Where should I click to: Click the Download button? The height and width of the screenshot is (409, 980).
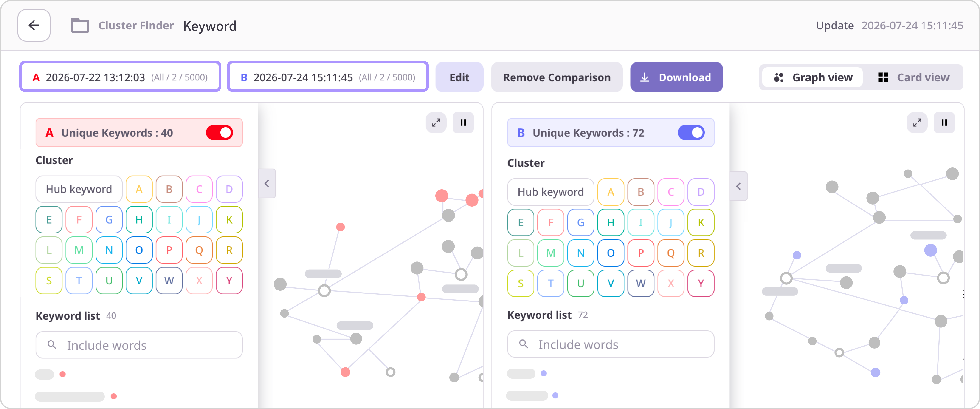click(676, 77)
